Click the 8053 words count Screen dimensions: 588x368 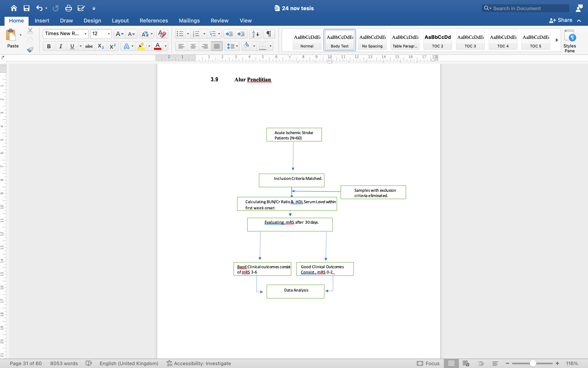coord(64,363)
